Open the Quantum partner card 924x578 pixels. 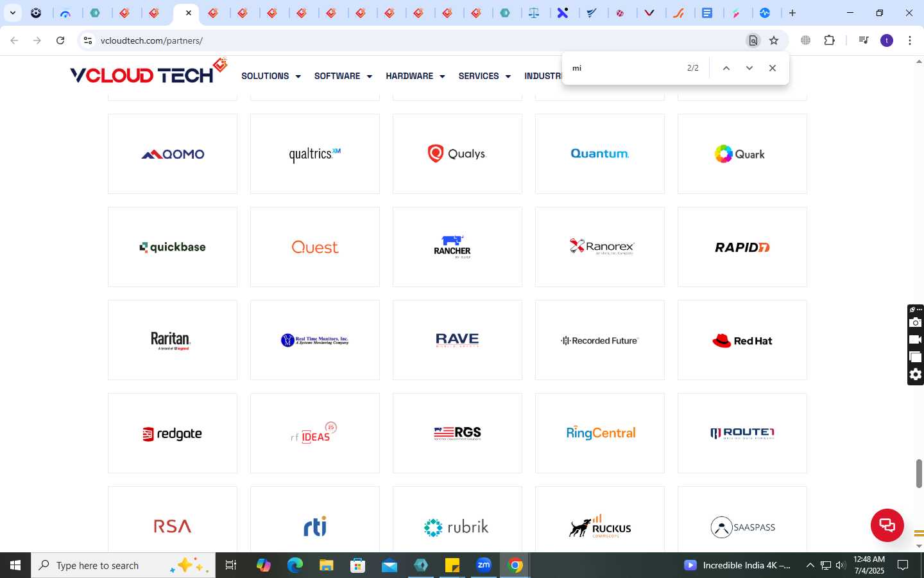click(600, 154)
